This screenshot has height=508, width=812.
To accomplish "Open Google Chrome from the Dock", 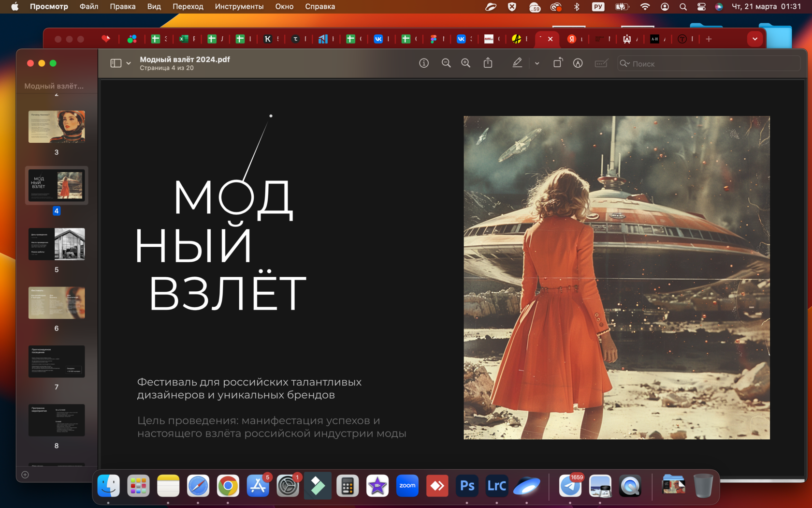I will click(228, 486).
